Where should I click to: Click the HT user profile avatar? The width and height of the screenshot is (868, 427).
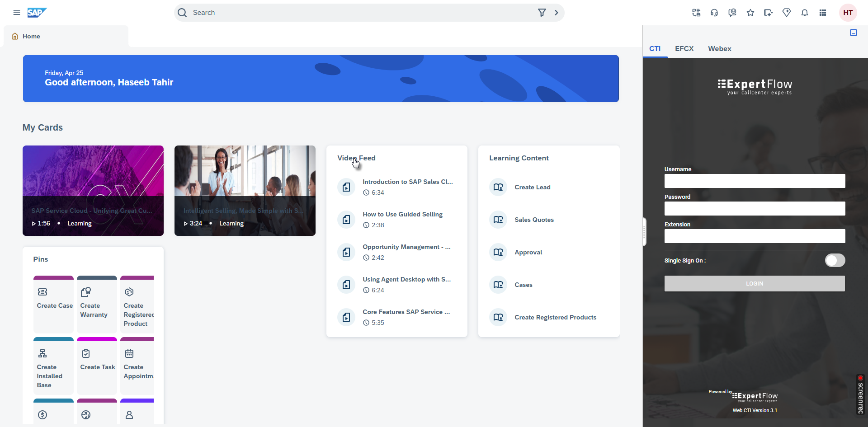(x=848, y=13)
